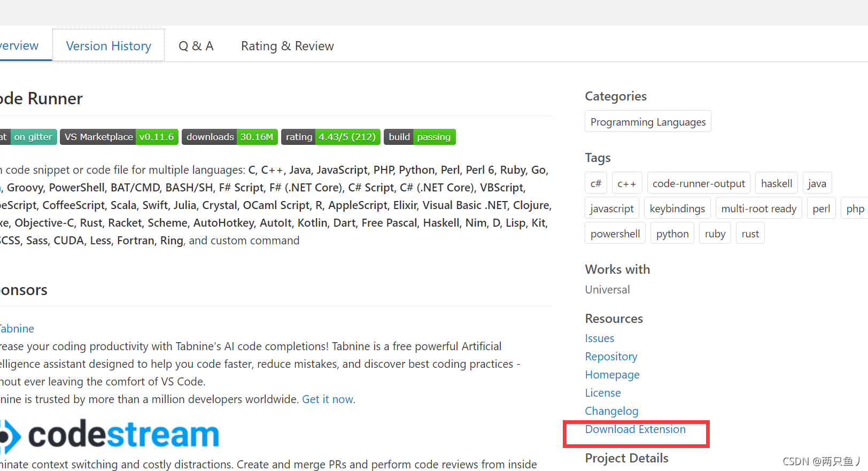Click the gitter chat badge
The width and height of the screenshot is (868, 471).
28,137
